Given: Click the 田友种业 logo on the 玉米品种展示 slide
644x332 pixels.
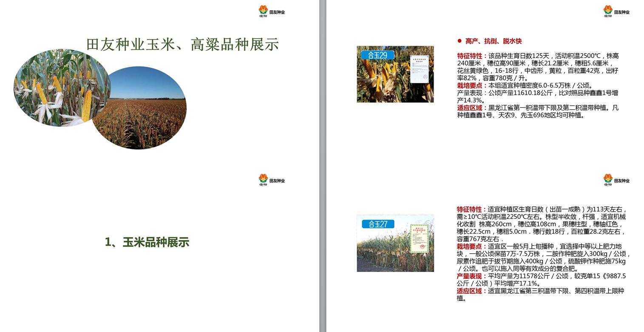Looking at the screenshot, I should pyautogui.click(x=272, y=180).
